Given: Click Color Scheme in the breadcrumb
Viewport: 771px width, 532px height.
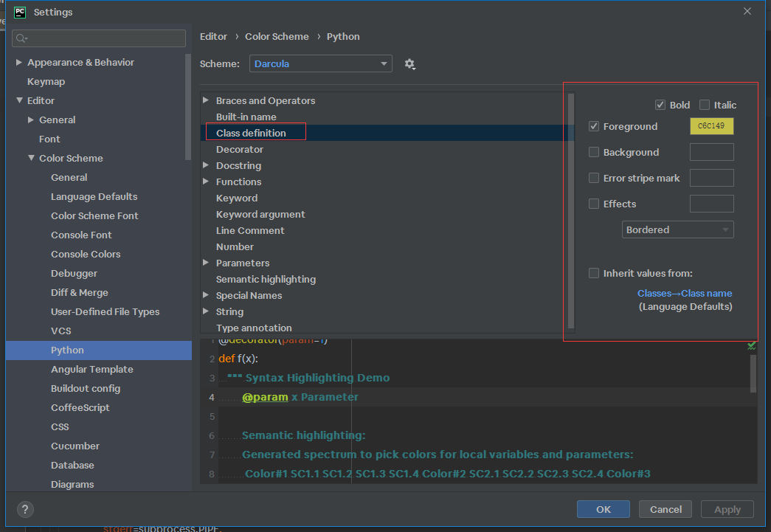Looking at the screenshot, I should click(x=277, y=36).
